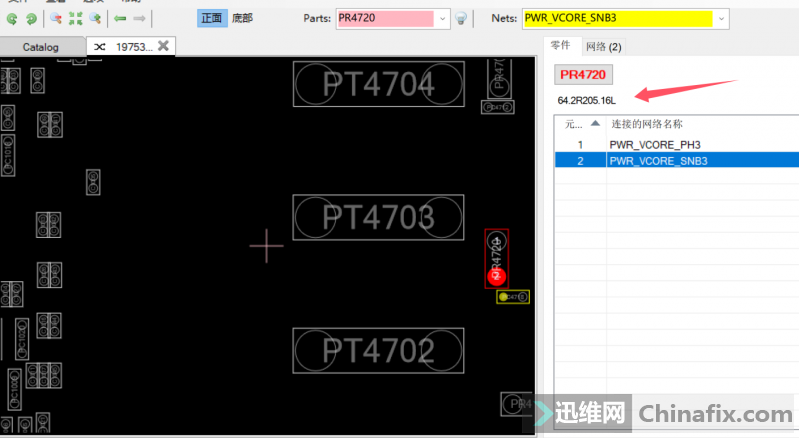The image size is (799, 438).
Task: Open the Catalog tab
Action: 41,47
